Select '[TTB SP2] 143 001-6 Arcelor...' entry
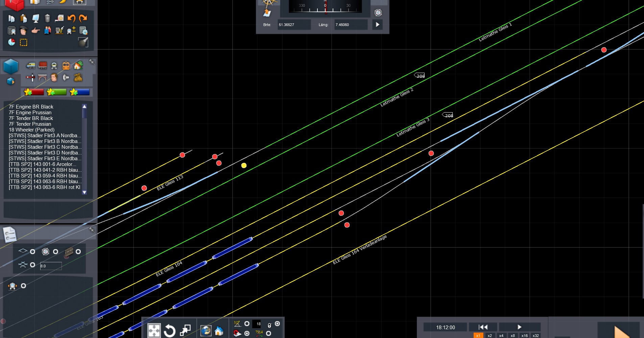 coord(43,164)
